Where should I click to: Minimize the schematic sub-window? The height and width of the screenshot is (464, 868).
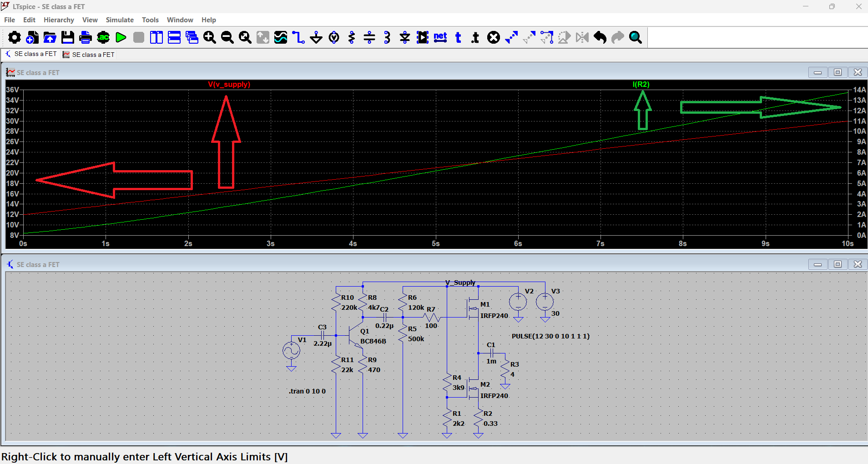818,264
